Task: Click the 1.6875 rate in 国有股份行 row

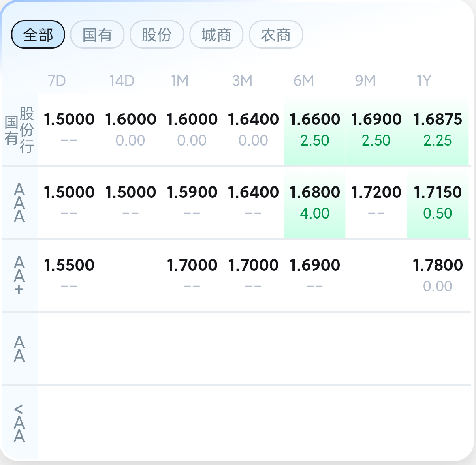Action: pyautogui.click(x=438, y=119)
